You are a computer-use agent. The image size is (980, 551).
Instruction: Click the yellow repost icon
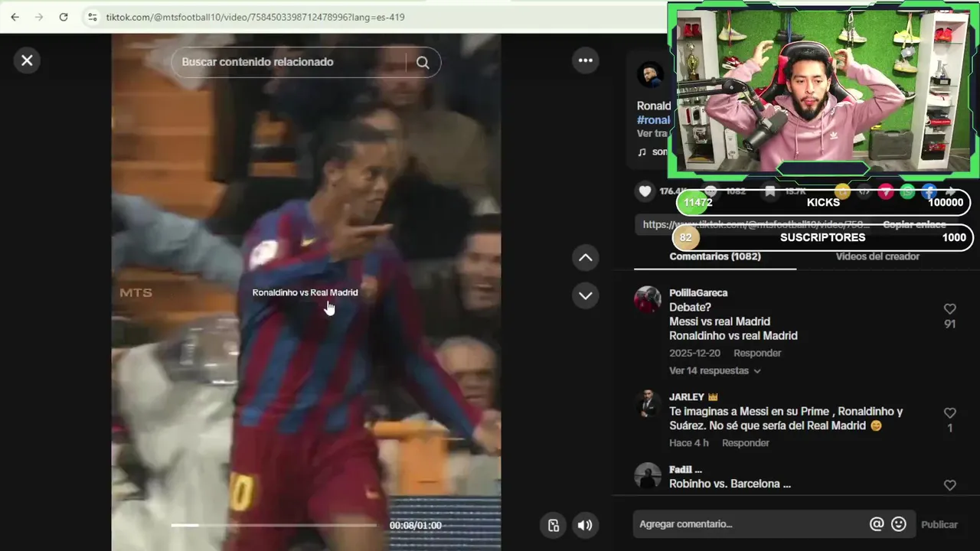coord(842,191)
